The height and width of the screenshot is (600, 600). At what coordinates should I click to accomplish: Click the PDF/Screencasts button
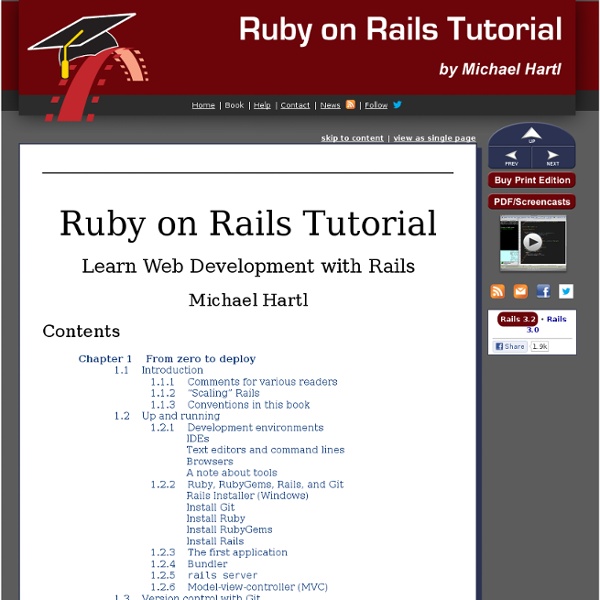(x=532, y=202)
